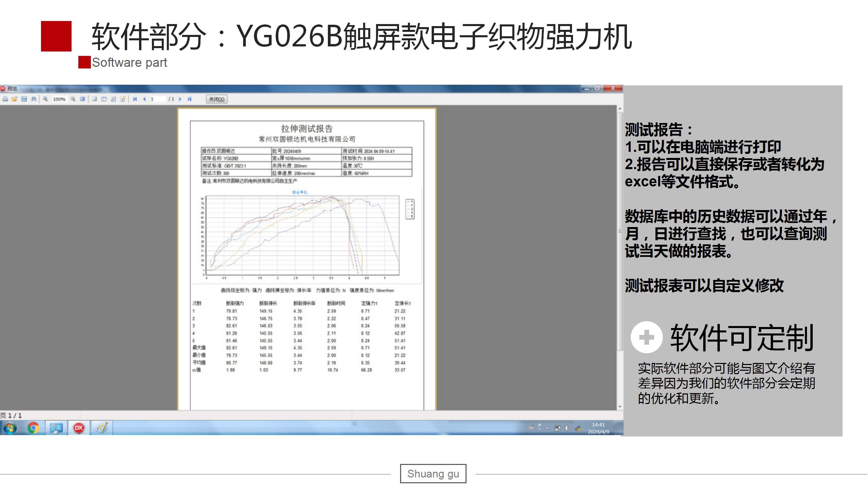Click the binoculars find icon

[33, 99]
